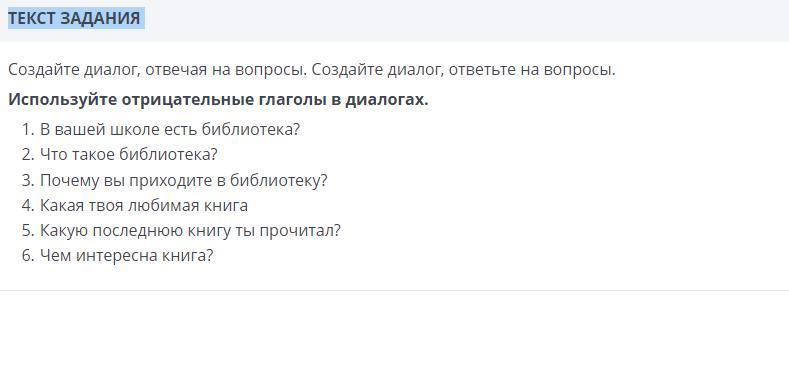
Task: Click the word интересна in question 6
Action: coord(116,256)
